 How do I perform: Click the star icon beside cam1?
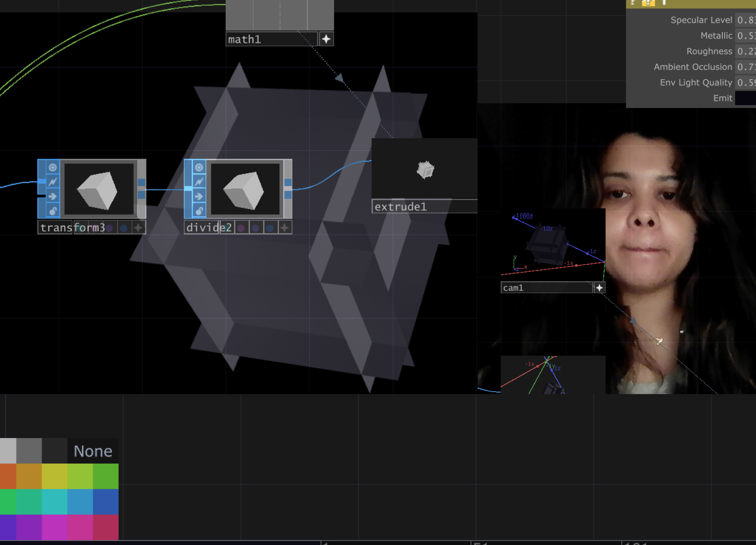click(x=599, y=288)
